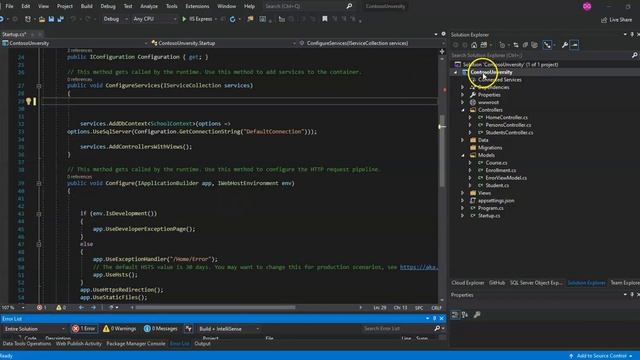640x360 pixels.
Task: Click the Properties panel categorized view icon
Action: (455, 315)
